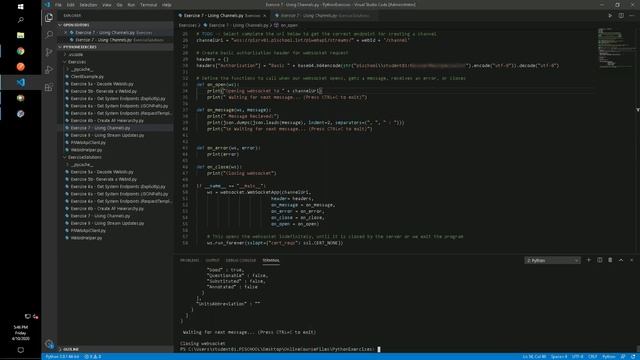This screenshot has height=360, width=640.
Task: Split the editor with the top-right icon
Action: click(x=621, y=16)
